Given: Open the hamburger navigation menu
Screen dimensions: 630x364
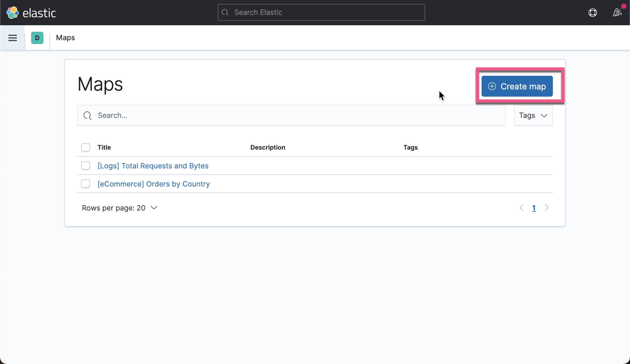Looking at the screenshot, I should click(12, 38).
